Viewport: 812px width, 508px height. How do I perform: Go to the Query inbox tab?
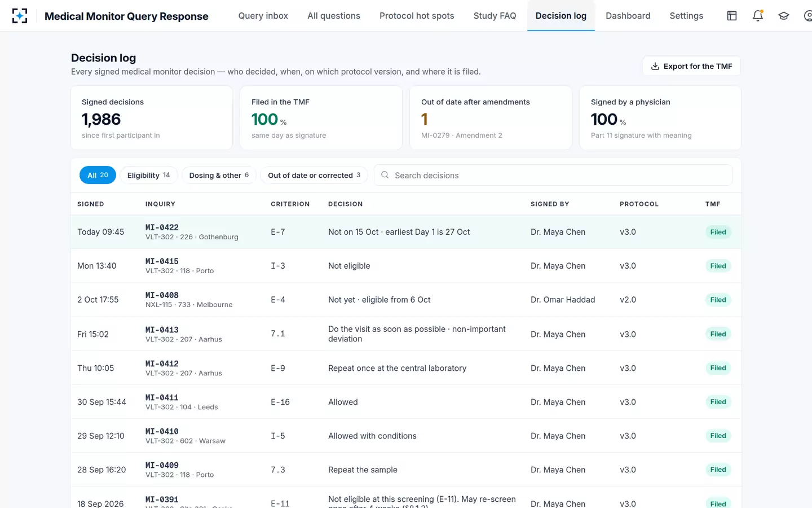263,16
